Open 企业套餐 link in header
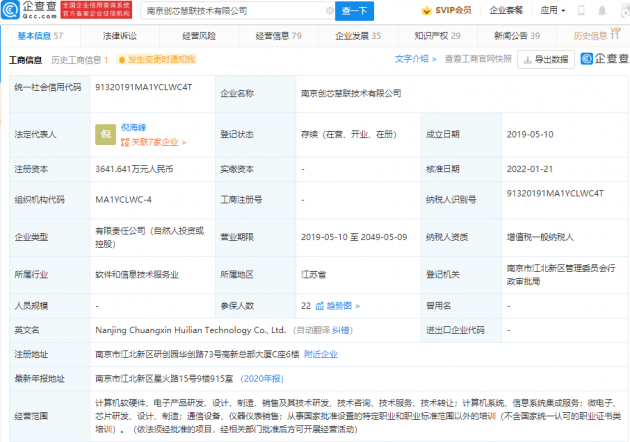This screenshot has width=630, height=442. pyautogui.click(x=506, y=10)
